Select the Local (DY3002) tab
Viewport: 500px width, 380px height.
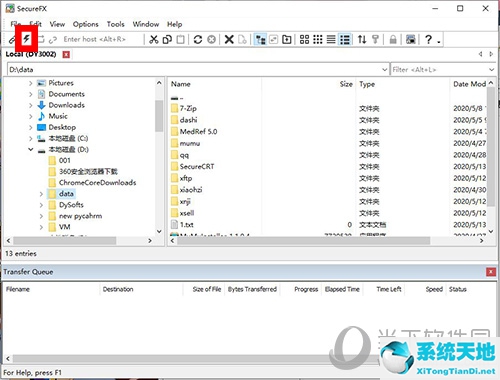[31, 54]
